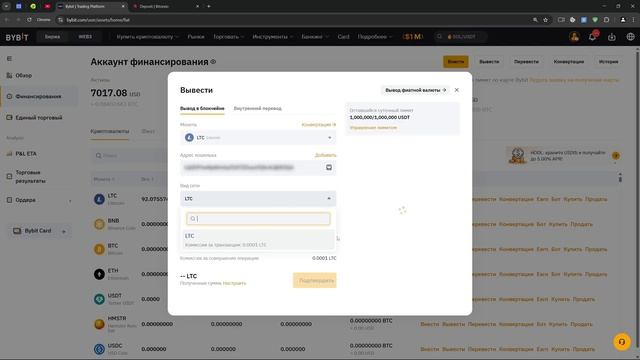Expand Ордера in the sidebar
This screenshot has height=360, width=640.
pyautogui.click(x=39, y=200)
